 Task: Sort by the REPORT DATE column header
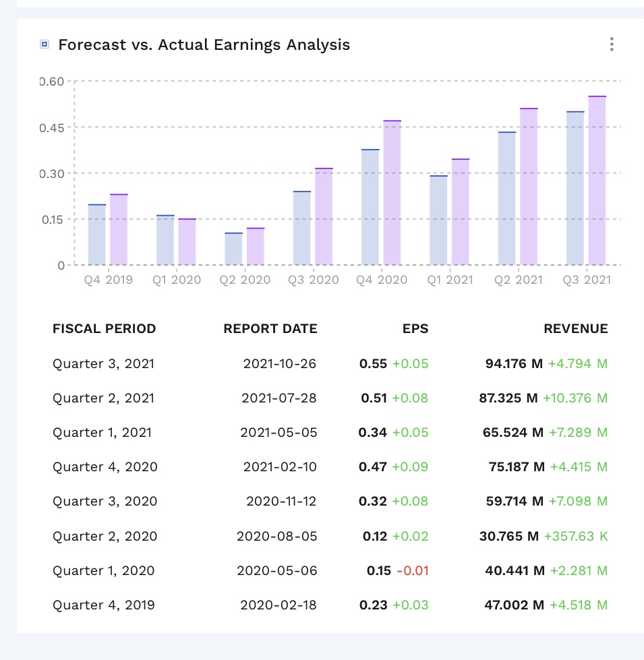click(270, 329)
